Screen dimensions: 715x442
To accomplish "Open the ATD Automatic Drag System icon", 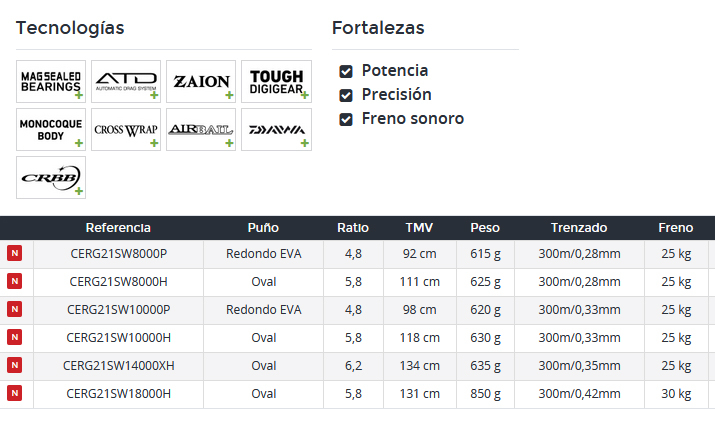I will click(126, 82).
